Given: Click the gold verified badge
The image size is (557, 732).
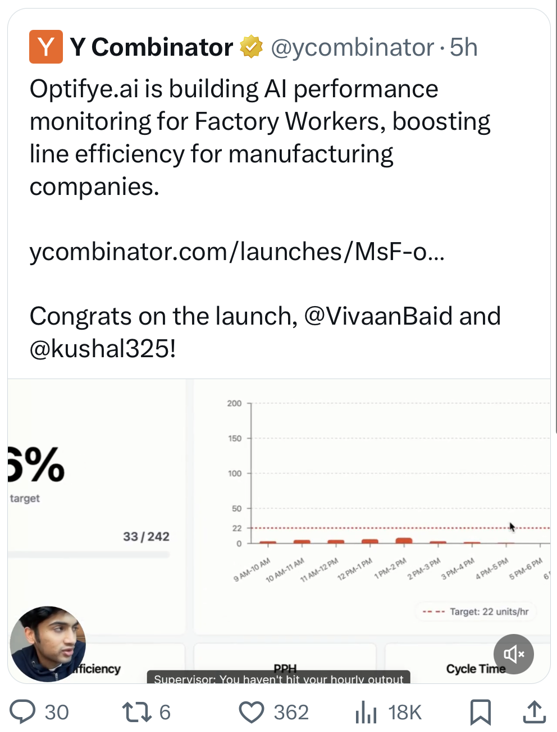Looking at the screenshot, I should click(252, 47).
